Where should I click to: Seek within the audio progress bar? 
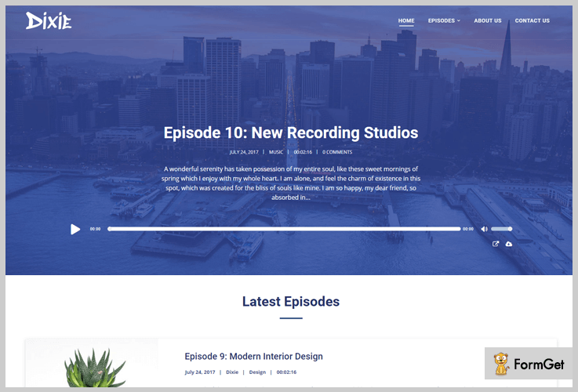pyautogui.click(x=284, y=229)
